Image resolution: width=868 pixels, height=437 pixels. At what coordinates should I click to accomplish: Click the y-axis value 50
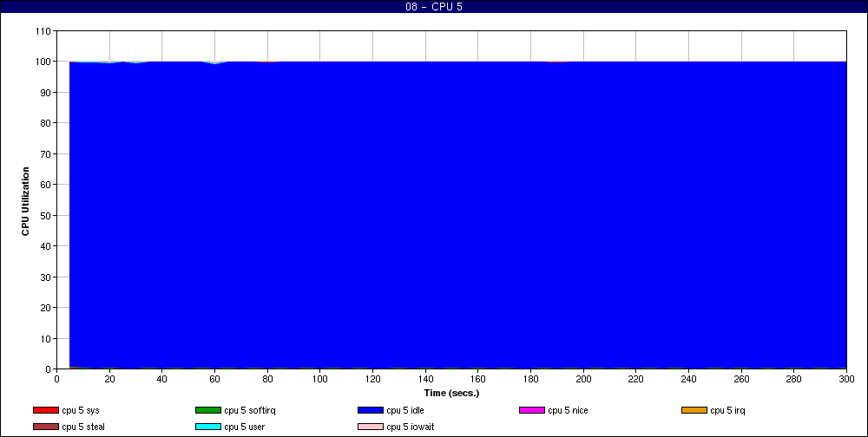[45, 215]
